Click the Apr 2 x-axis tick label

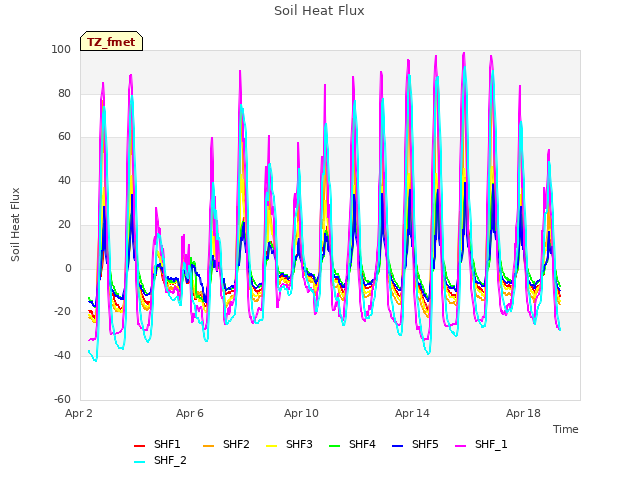coord(79,413)
